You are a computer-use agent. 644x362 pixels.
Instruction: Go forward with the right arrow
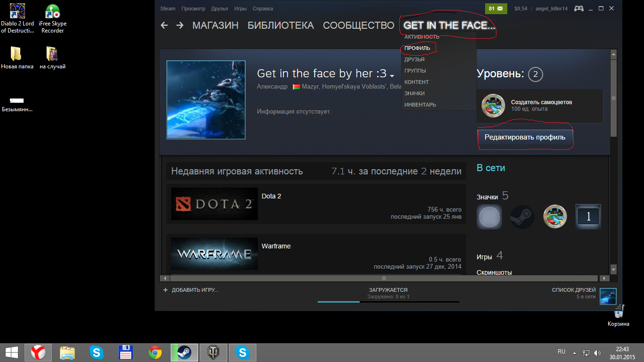[180, 25]
